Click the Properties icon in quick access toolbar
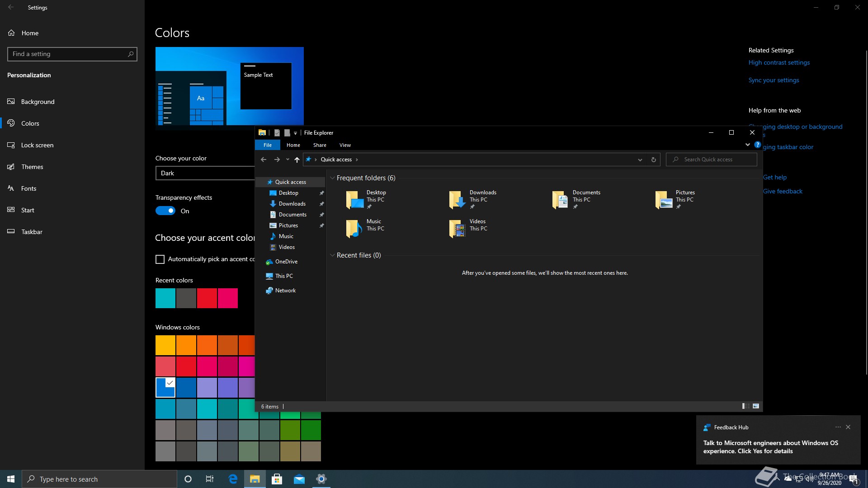Viewport: 868px width, 488px height. click(277, 133)
